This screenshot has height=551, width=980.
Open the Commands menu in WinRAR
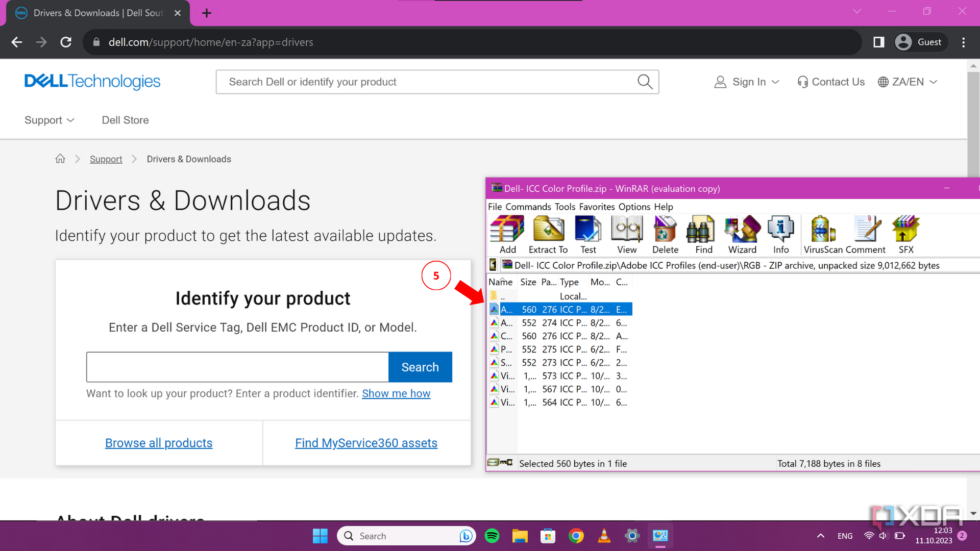point(528,207)
